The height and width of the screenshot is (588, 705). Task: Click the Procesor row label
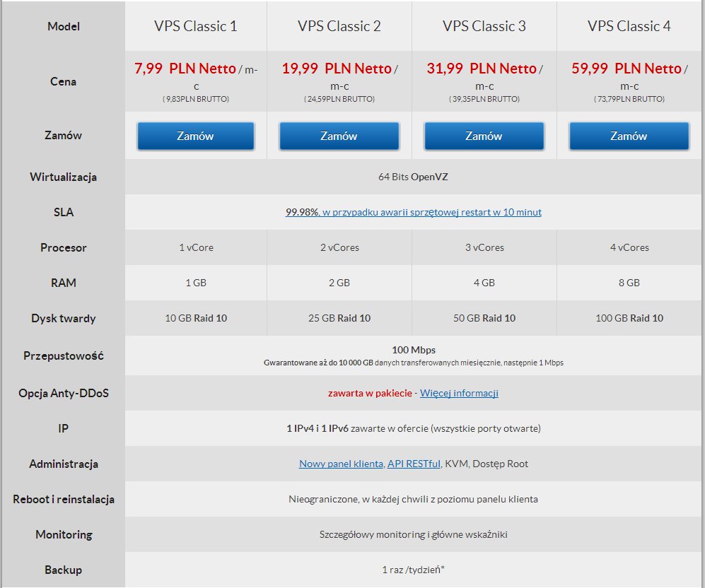pyautogui.click(x=64, y=247)
